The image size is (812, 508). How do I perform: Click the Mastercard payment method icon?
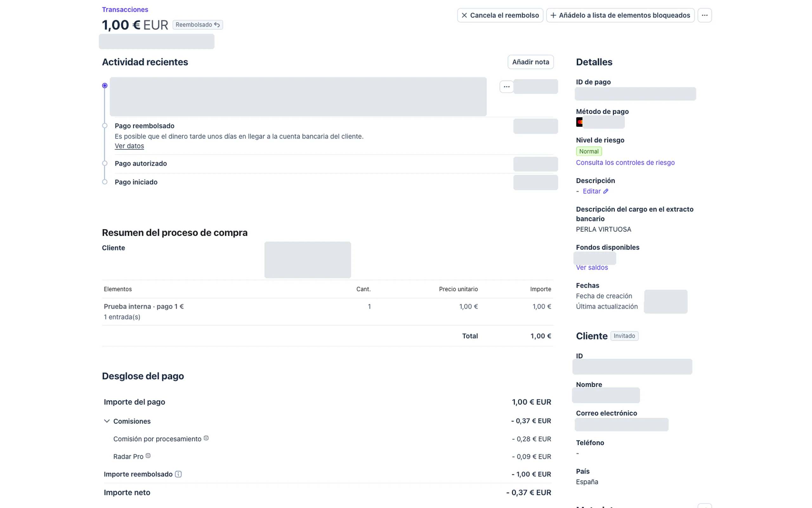579,122
